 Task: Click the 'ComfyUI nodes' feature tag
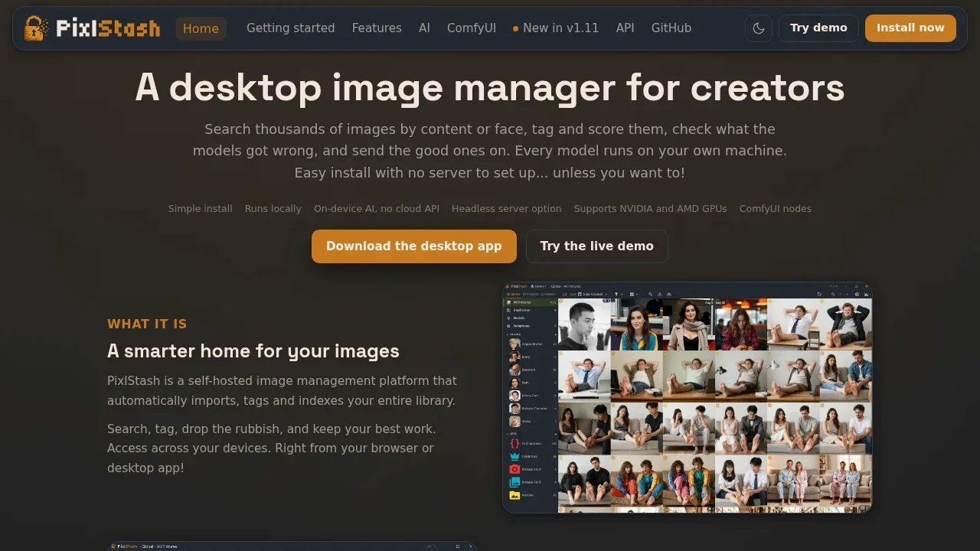(x=776, y=209)
